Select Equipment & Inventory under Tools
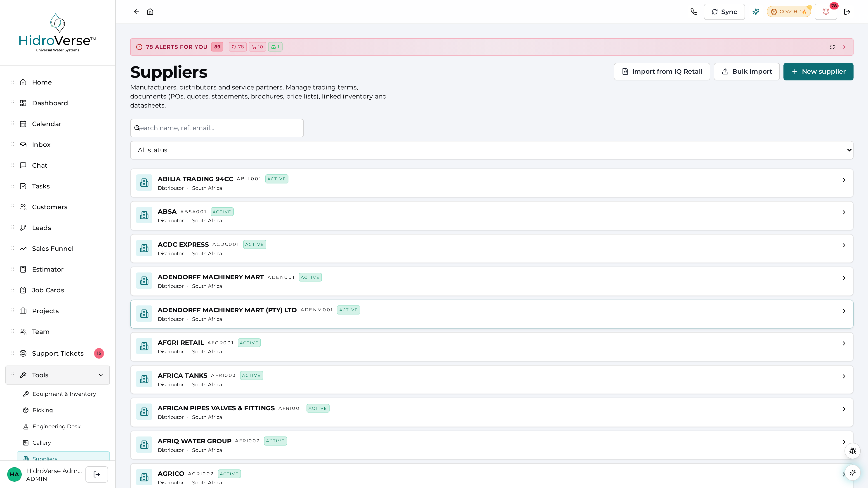This screenshot has height=488, width=868. pos(63,394)
